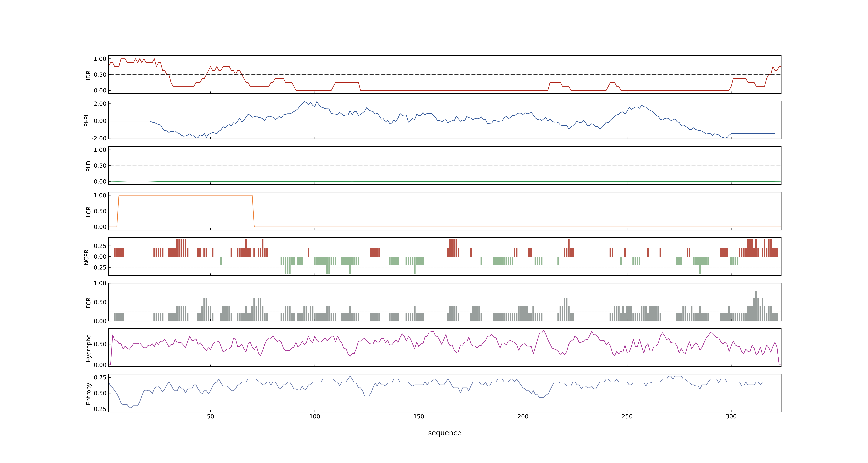Click the x-axis tick label 100
Screen dimensions: 868x463
[x=315, y=416]
